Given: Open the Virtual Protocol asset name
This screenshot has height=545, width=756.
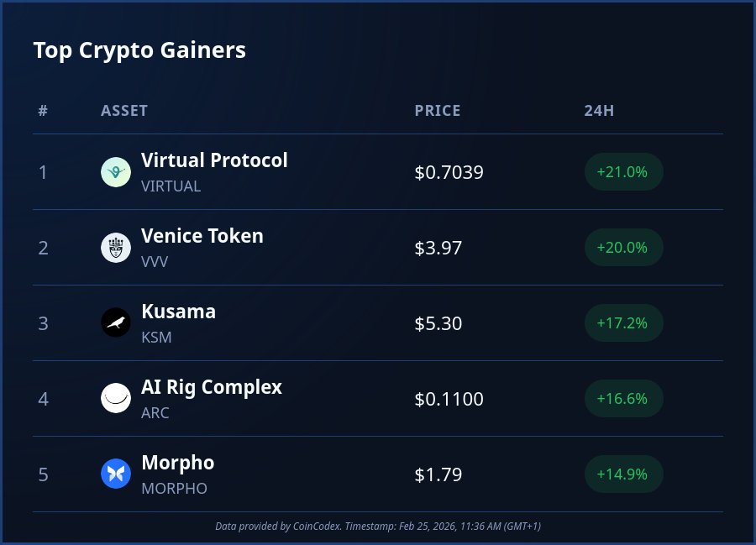Looking at the screenshot, I should (x=214, y=160).
